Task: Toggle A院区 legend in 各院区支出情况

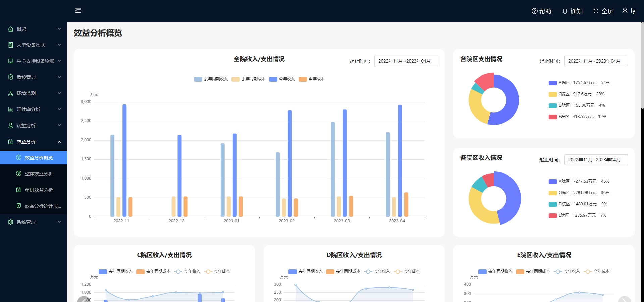Action: coord(579,83)
